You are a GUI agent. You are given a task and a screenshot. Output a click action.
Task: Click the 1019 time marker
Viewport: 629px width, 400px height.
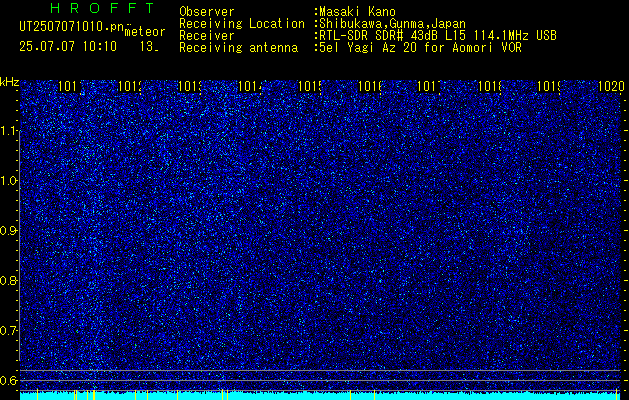(x=549, y=86)
